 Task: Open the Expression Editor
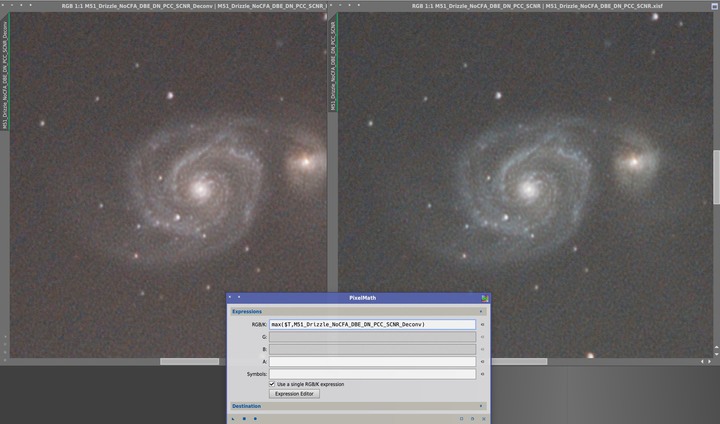click(294, 394)
